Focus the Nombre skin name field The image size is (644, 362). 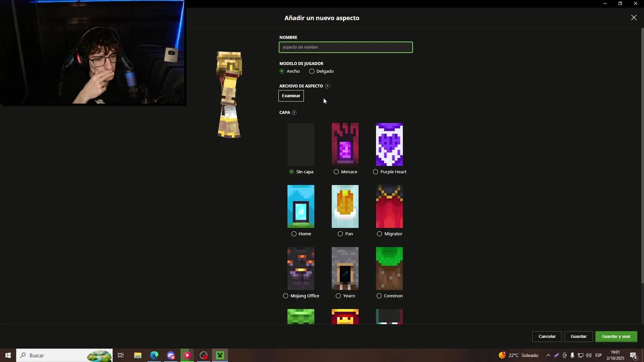[346, 47]
